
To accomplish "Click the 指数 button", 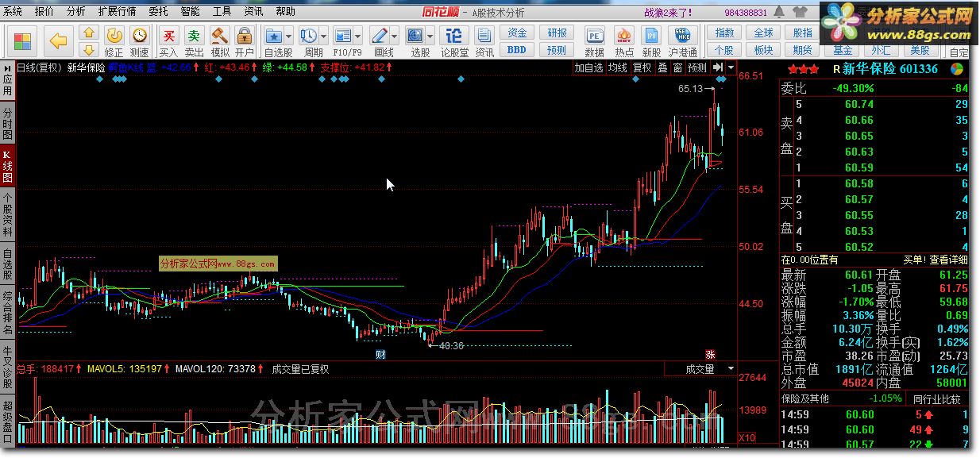I will click(724, 33).
